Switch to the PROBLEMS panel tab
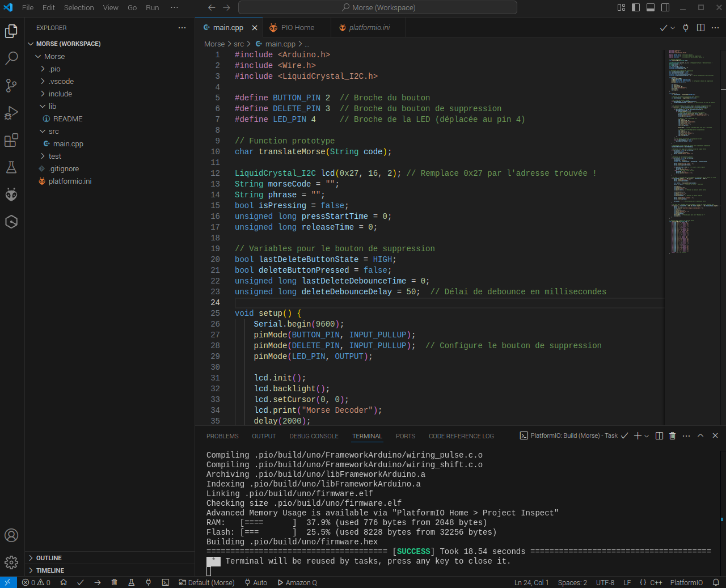 pyautogui.click(x=222, y=436)
